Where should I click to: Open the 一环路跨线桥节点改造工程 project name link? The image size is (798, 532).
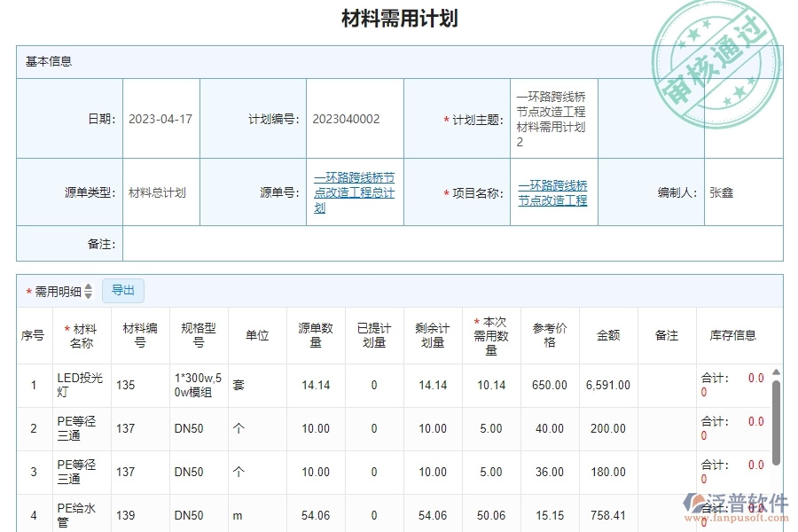(x=552, y=192)
